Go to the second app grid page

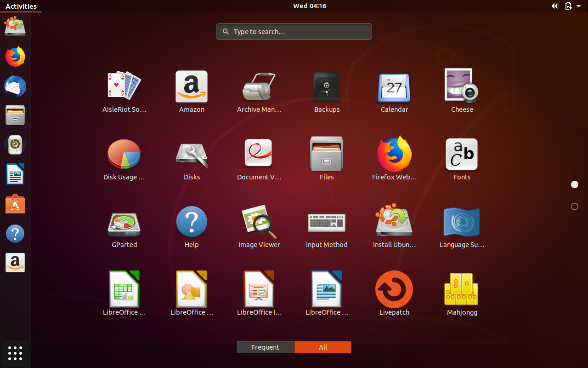574,207
